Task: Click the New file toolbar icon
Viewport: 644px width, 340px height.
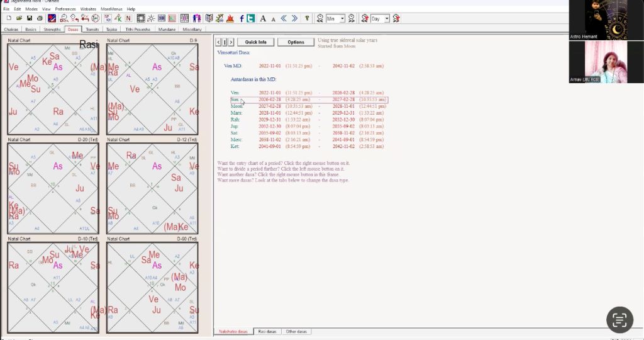Action: (9, 18)
